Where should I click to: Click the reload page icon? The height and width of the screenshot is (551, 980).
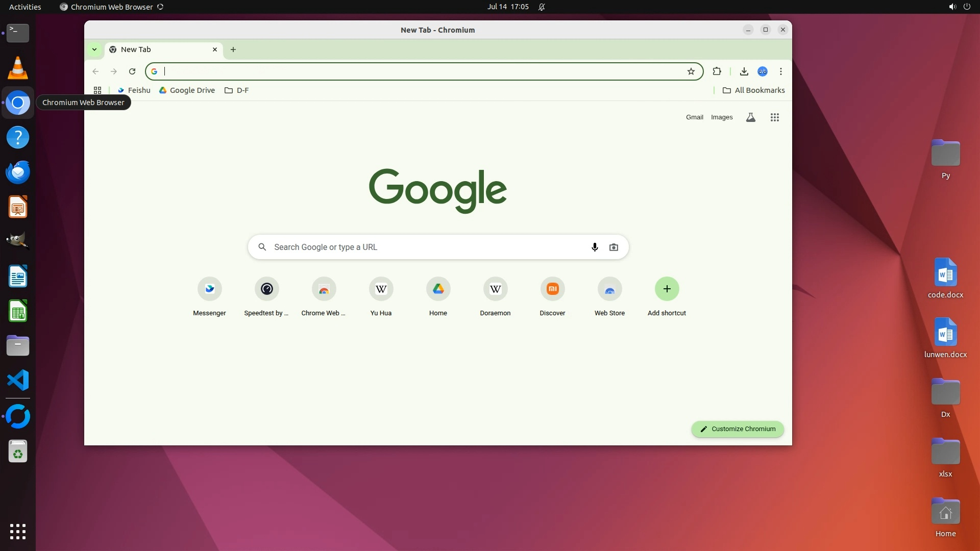[x=132, y=71]
